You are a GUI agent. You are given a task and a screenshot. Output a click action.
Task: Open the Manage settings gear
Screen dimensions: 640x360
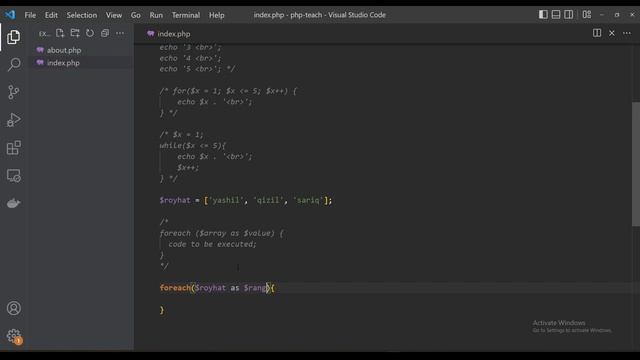tap(13, 336)
